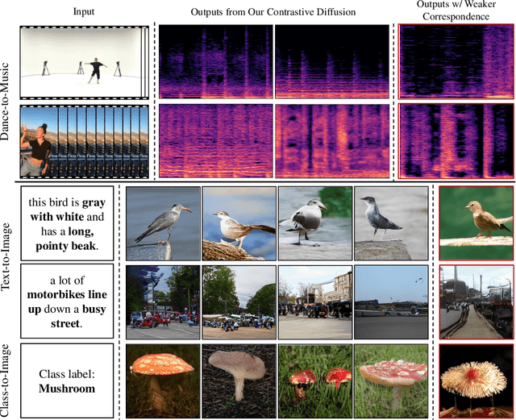Select the outdoor woman dancing video strip
516x420 pixels.
tap(83, 141)
